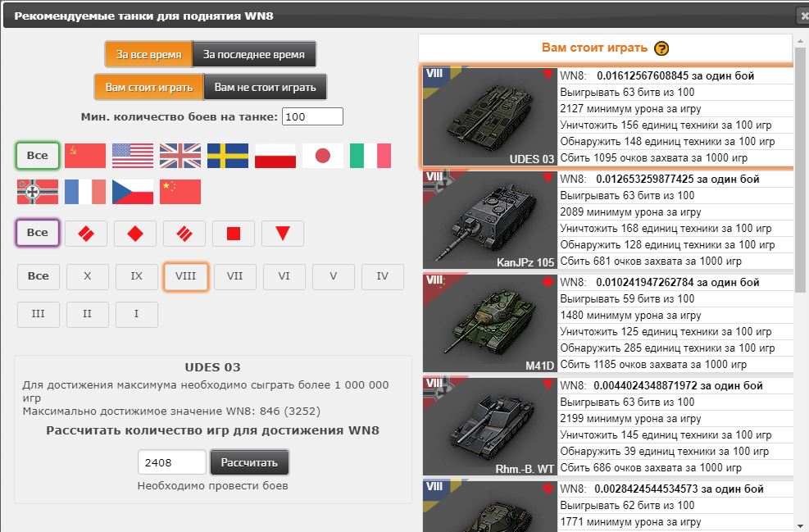Filter by the square SPG class icon

pos(234,234)
